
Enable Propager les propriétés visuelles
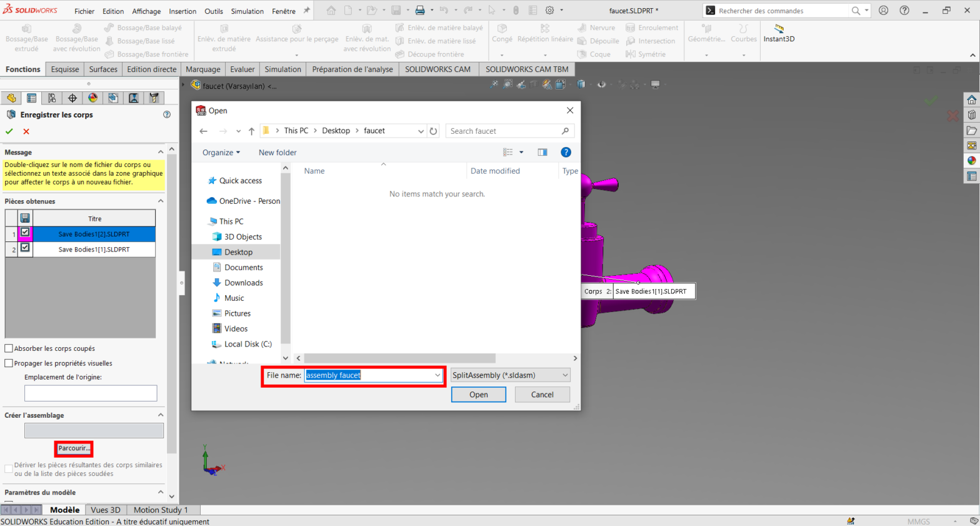[x=9, y=363]
